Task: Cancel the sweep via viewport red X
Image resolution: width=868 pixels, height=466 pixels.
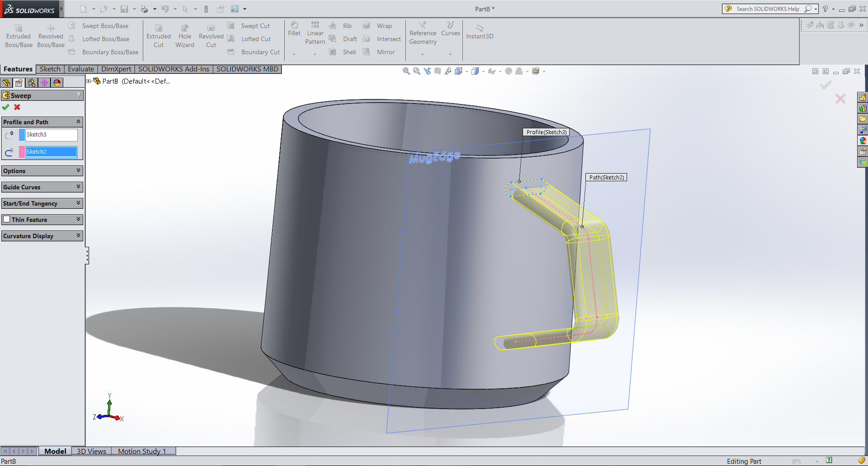Action: [840, 99]
